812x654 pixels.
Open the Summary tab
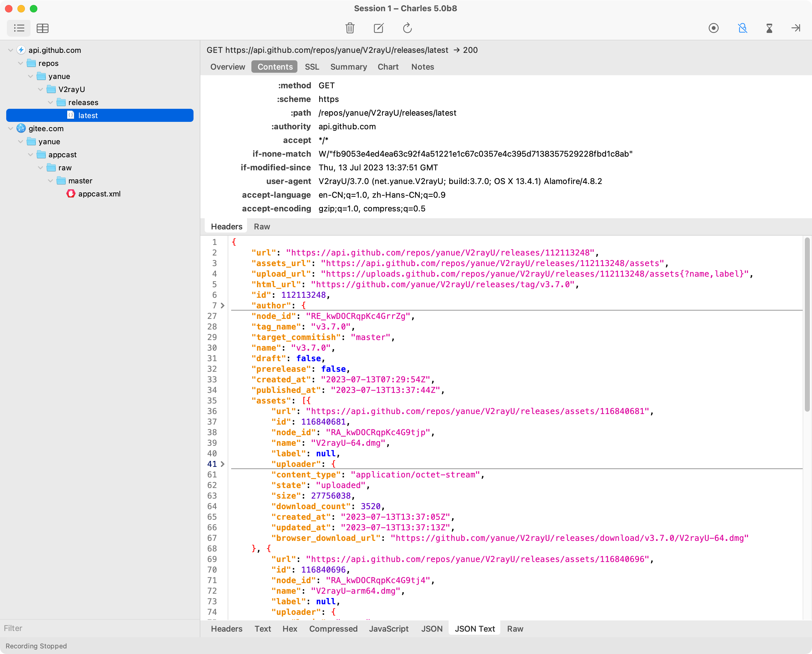click(x=348, y=67)
